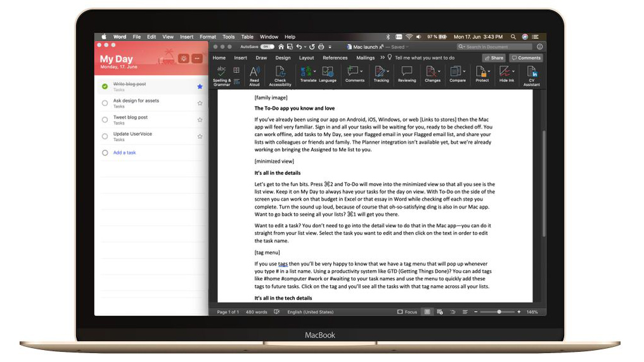The image size is (644, 362).
Task: Show more ribbon tabs with the double chevron
Action: [382, 58]
